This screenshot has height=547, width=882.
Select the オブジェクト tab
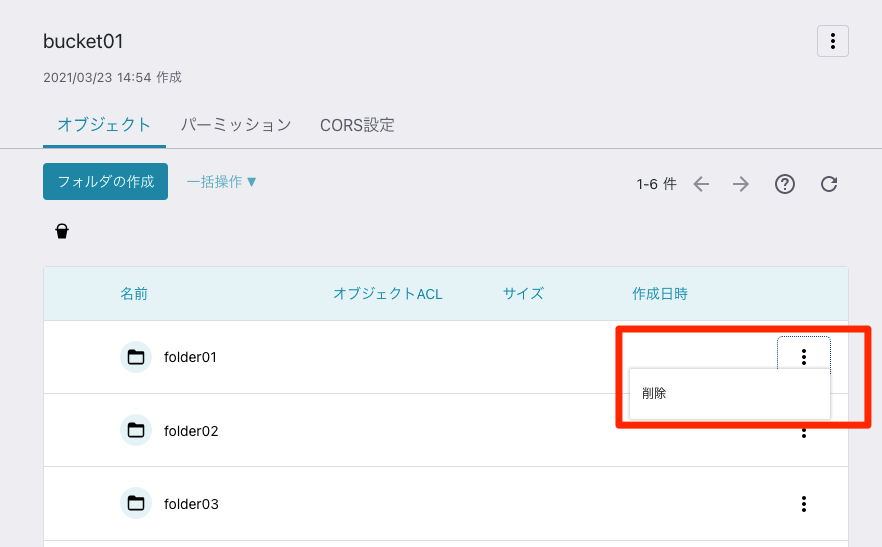tap(104, 125)
